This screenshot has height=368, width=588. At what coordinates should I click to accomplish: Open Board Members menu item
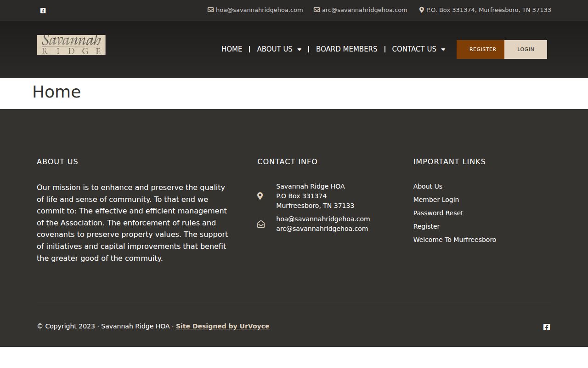coord(346,49)
